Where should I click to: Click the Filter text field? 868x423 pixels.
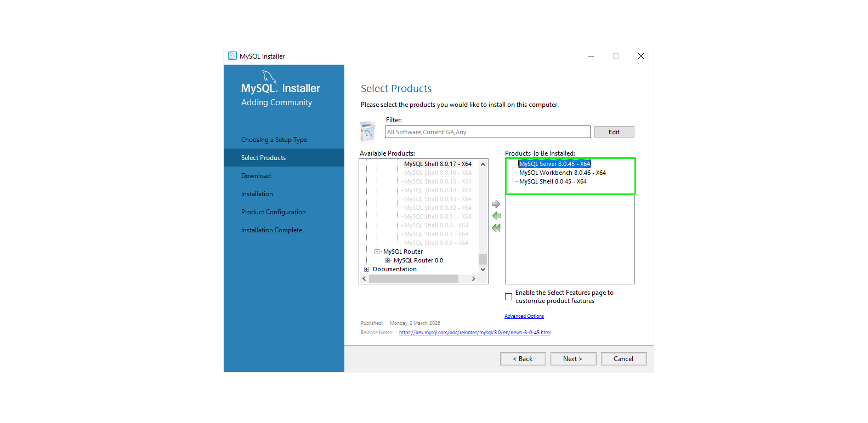tap(487, 132)
